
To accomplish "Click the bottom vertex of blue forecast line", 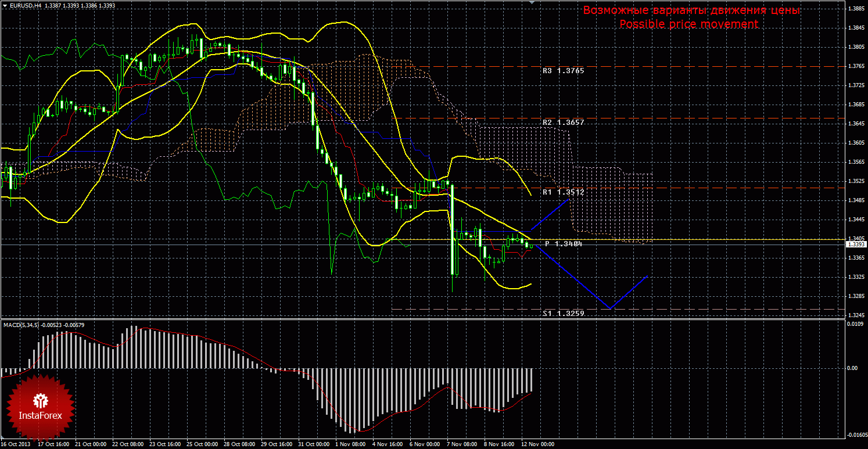I will pyautogui.click(x=609, y=308).
